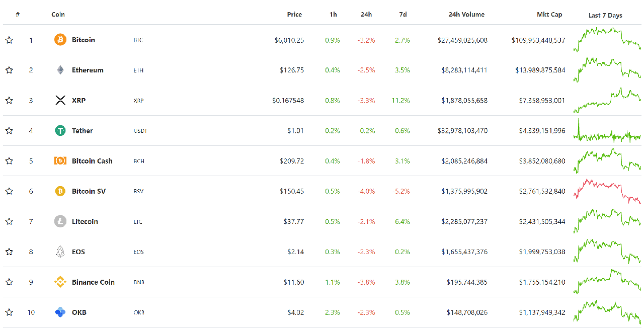View EOS's 7-day sparkline chart

pyautogui.click(x=607, y=251)
